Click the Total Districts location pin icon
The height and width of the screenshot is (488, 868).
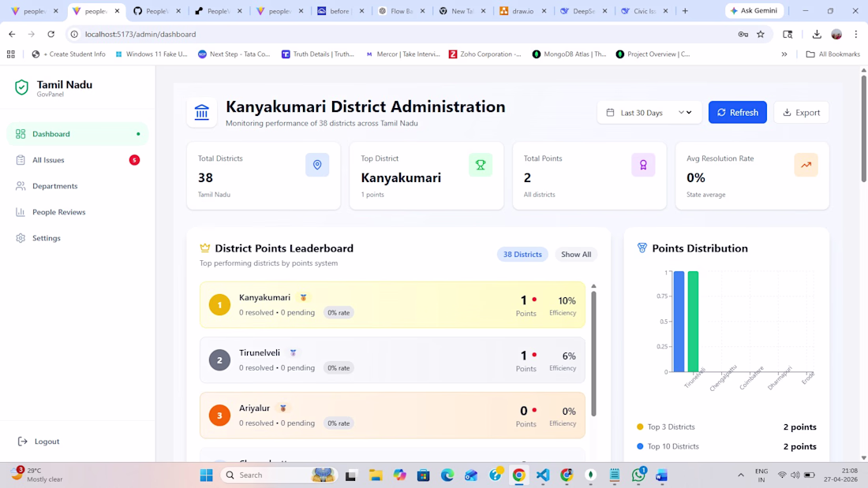point(317,165)
